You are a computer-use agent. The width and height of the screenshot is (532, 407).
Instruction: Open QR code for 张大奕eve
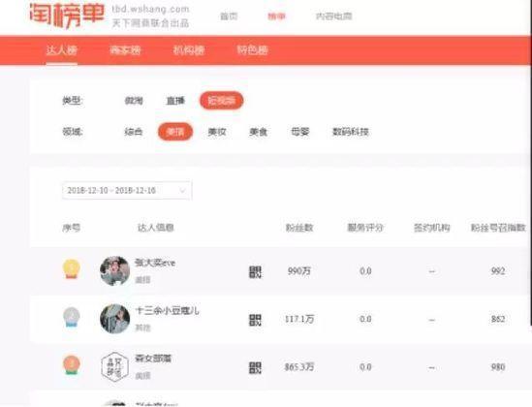tap(255, 272)
